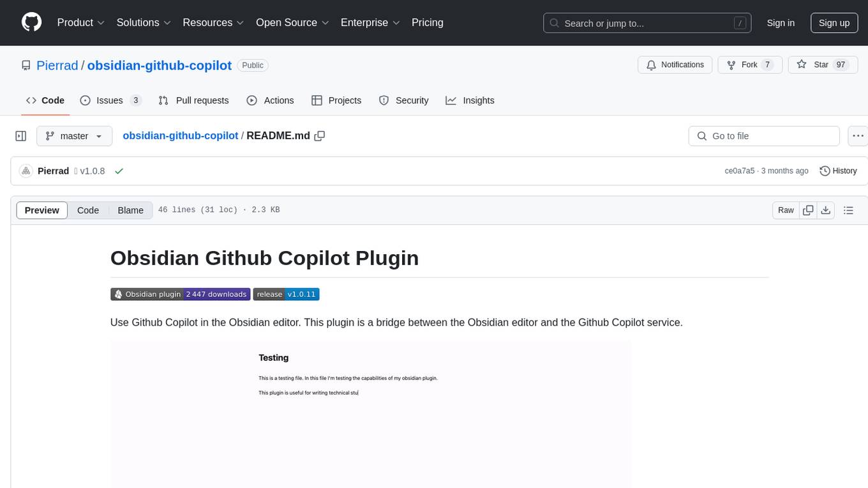868x488 pixels.
Task: Open the master branch selector
Action: point(74,136)
